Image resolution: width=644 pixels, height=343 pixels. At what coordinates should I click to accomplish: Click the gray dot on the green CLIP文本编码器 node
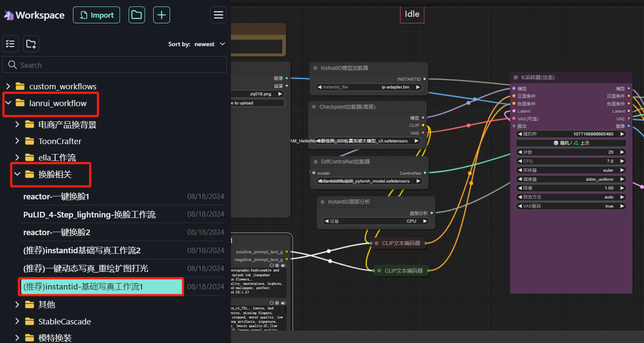(379, 271)
